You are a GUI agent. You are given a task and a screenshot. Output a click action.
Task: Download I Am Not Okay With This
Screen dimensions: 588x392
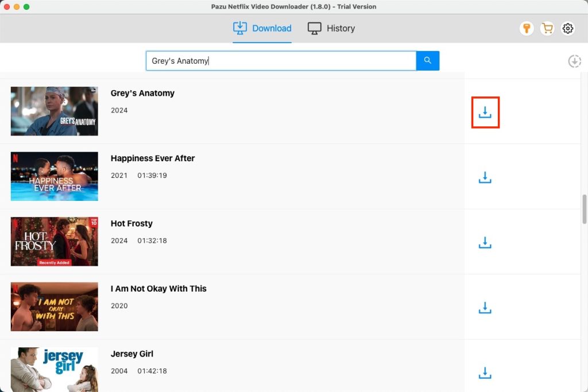point(485,308)
